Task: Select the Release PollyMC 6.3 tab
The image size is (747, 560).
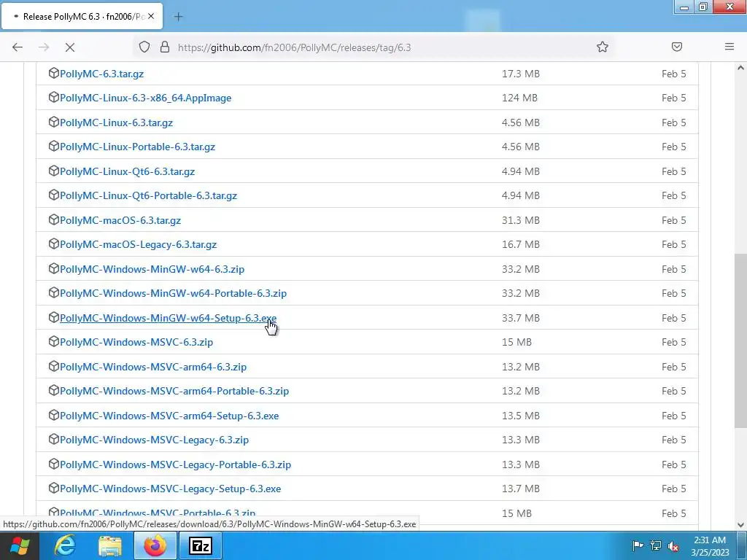Action: [82, 16]
